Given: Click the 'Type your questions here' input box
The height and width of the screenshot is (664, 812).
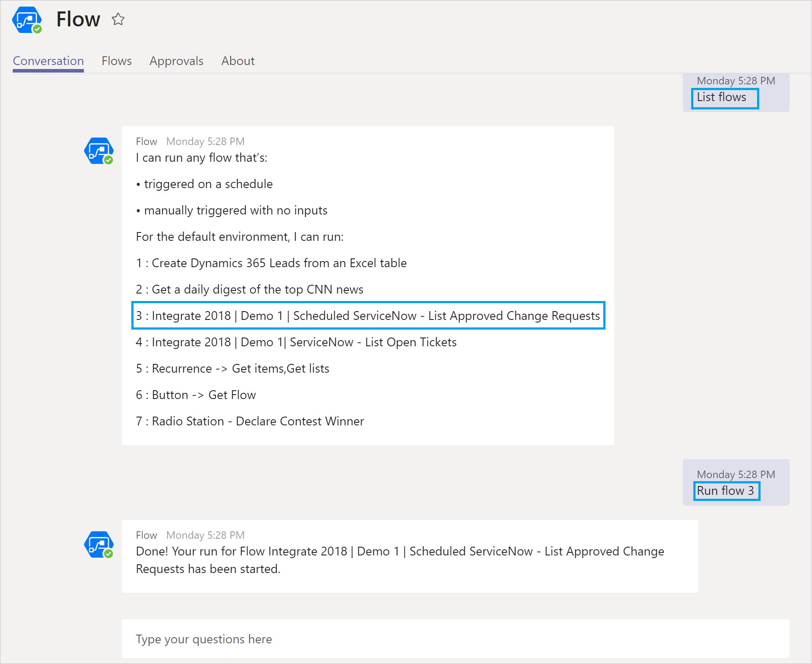Looking at the screenshot, I should click(x=455, y=639).
